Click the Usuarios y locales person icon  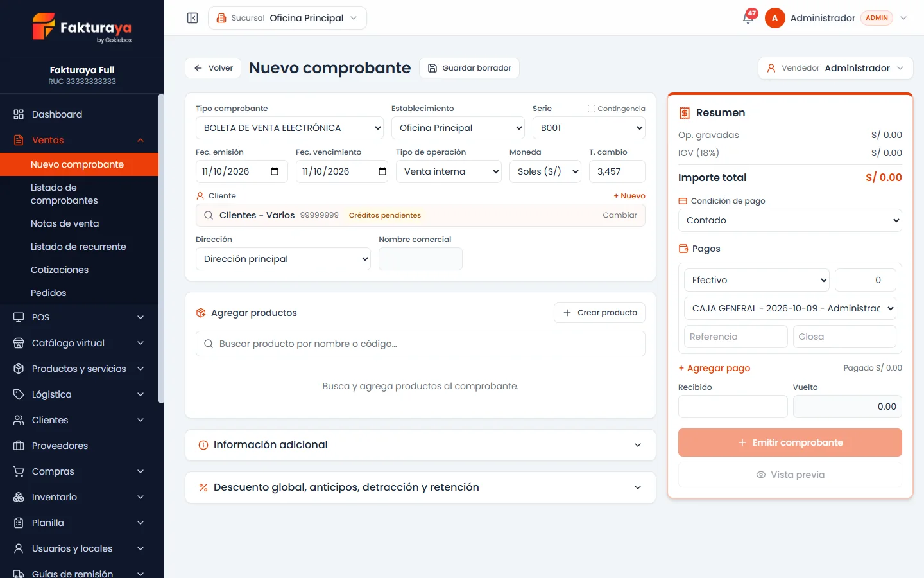[19, 548]
